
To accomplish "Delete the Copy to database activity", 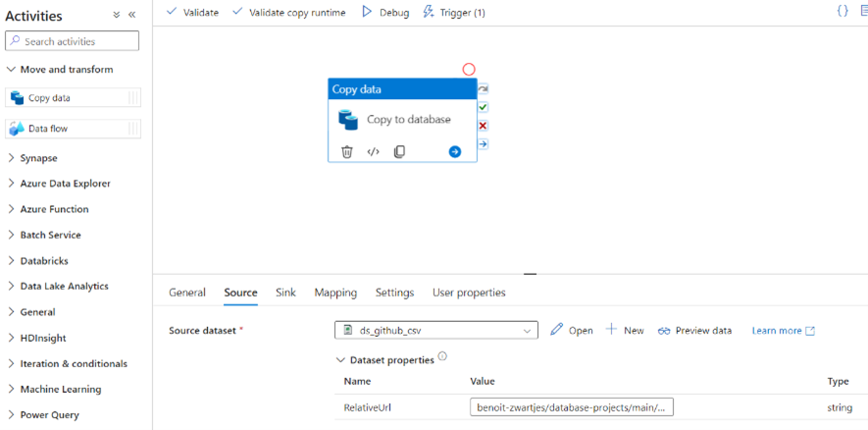I will (x=346, y=152).
